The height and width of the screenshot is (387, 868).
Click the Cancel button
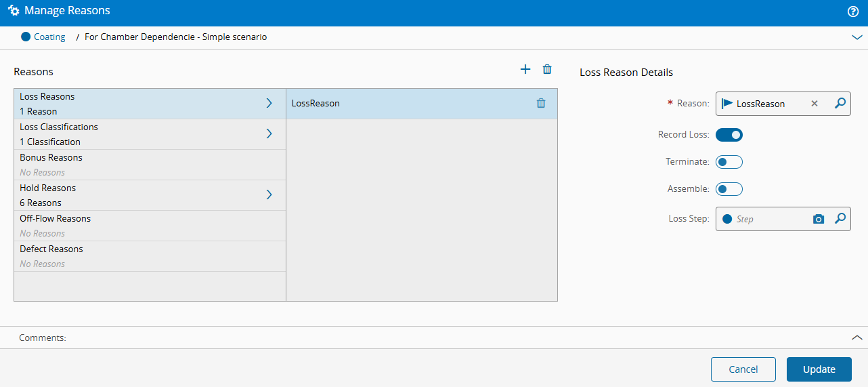(743, 369)
